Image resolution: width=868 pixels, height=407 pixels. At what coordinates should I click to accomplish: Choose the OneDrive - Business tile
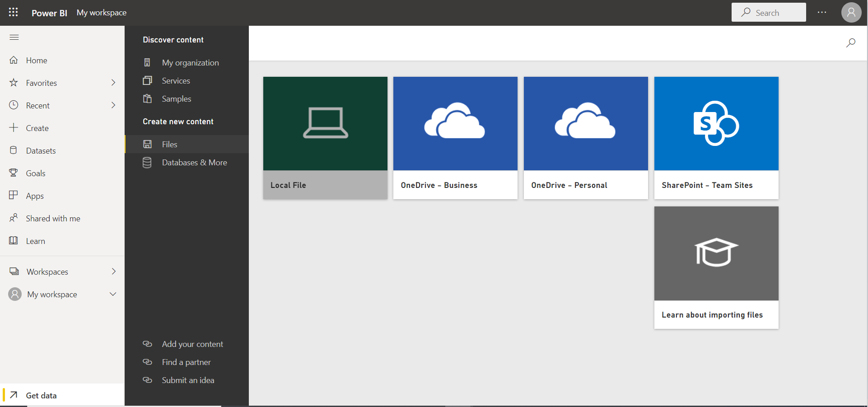(455, 138)
